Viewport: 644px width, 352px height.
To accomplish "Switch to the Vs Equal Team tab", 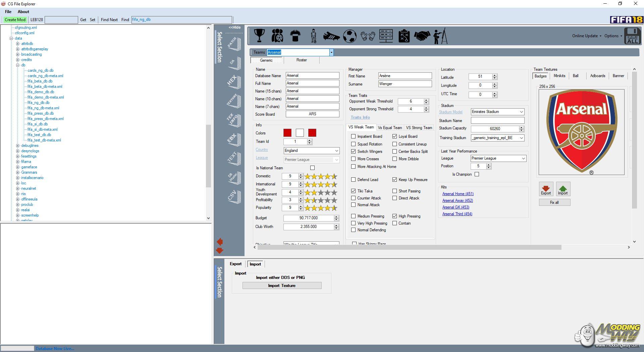I will pos(390,128).
